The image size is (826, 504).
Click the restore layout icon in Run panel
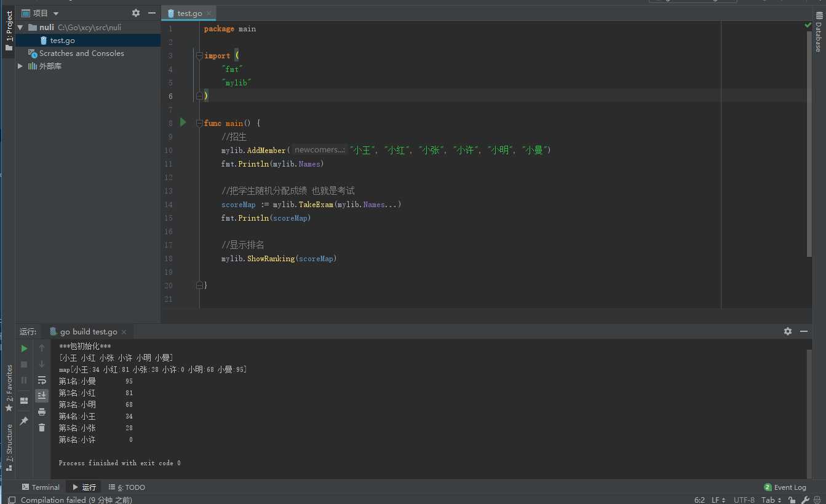tap(24, 401)
